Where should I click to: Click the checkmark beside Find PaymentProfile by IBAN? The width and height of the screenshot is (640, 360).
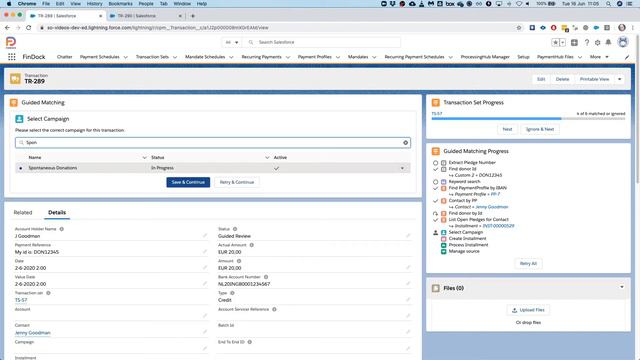click(435, 188)
